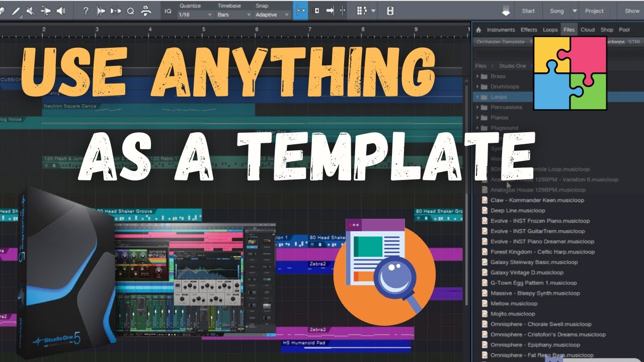Open the Timebase Bars dropdown
This screenshot has width=644, height=362.
coord(234,15)
